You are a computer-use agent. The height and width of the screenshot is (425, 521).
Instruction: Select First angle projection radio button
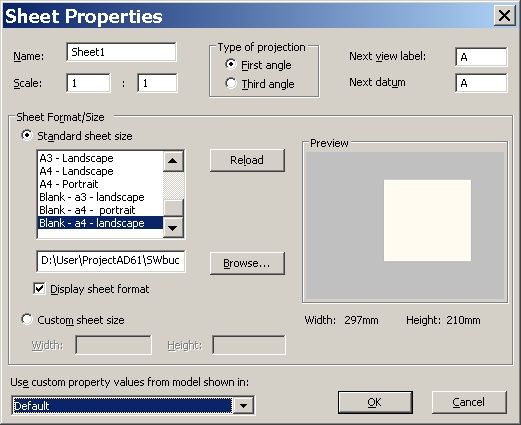tap(231, 64)
